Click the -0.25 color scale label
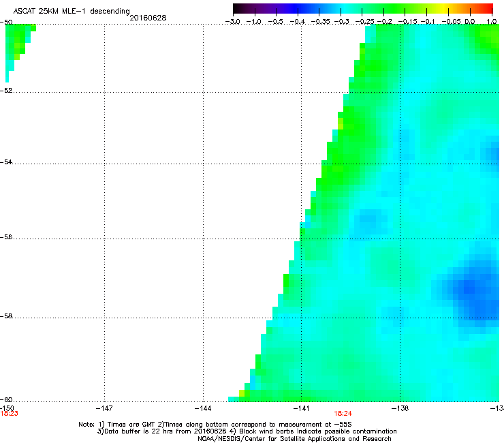Viewport: 504px width, 443px height. tap(365, 22)
